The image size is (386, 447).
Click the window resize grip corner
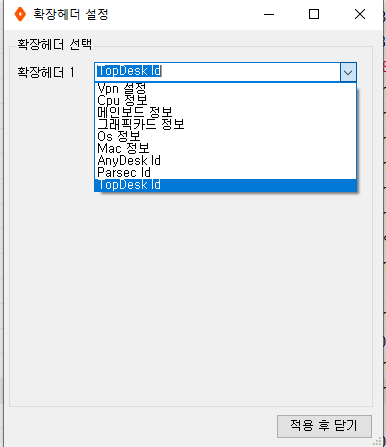[377, 442]
